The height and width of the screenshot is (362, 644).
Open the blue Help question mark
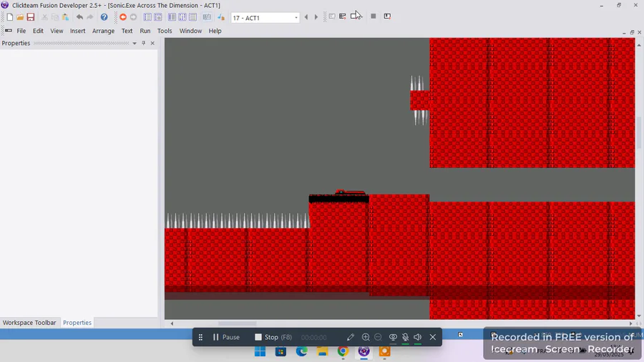[x=104, y=17]
